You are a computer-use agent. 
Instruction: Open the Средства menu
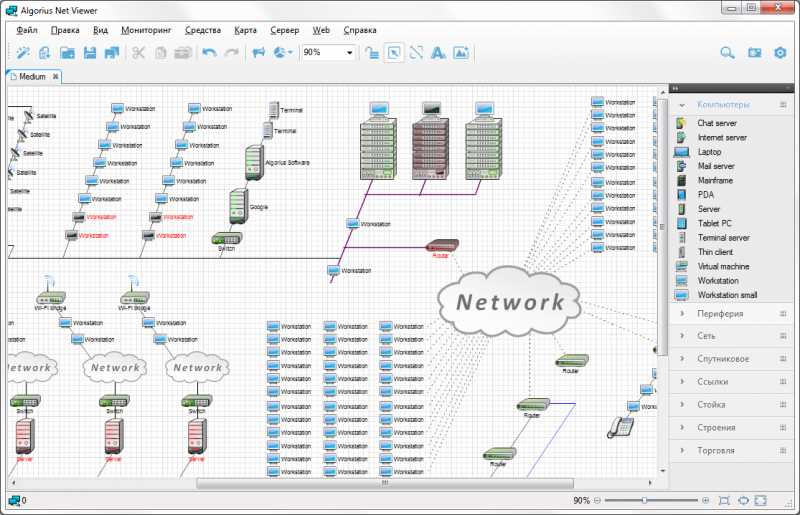pos(203,30)
